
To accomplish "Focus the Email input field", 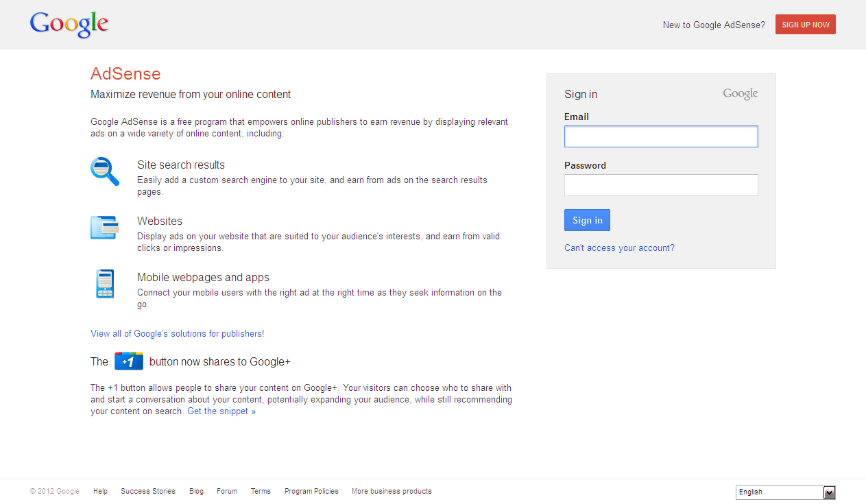I will [660, 136].
